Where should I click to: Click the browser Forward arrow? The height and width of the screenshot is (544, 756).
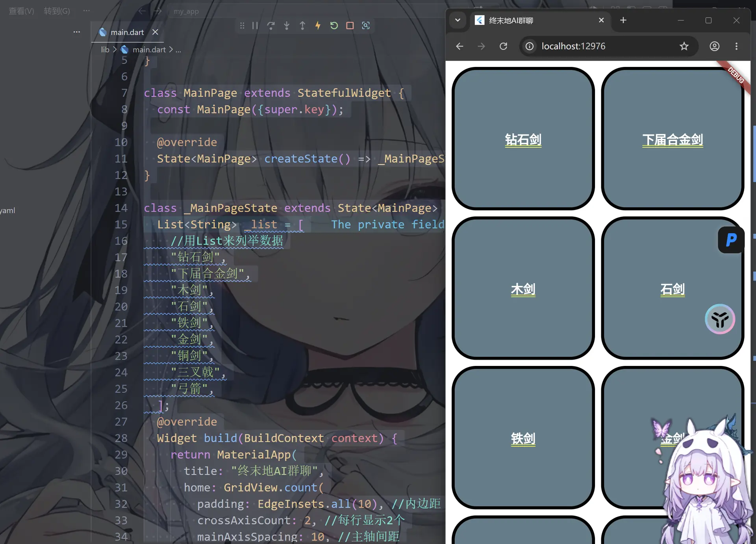[x=481, y=46]
